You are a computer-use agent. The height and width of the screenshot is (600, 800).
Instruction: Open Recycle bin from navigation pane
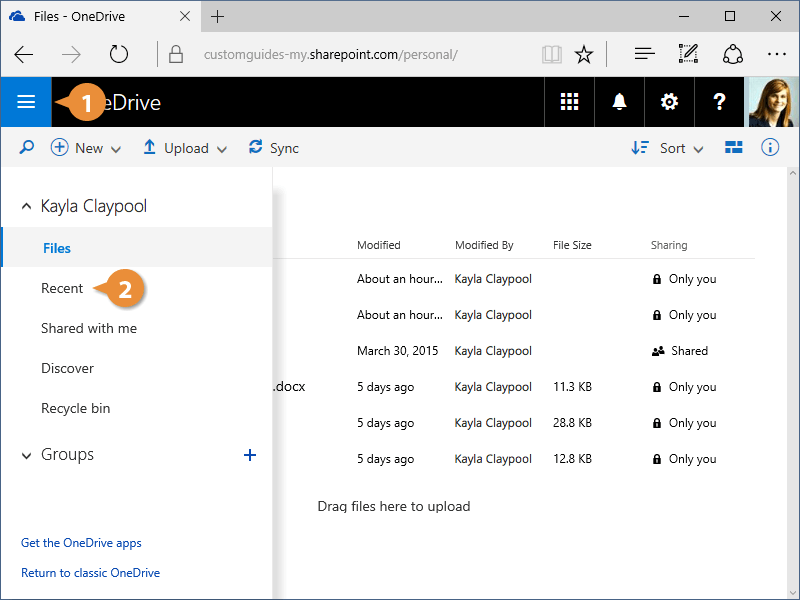[76, 408]
